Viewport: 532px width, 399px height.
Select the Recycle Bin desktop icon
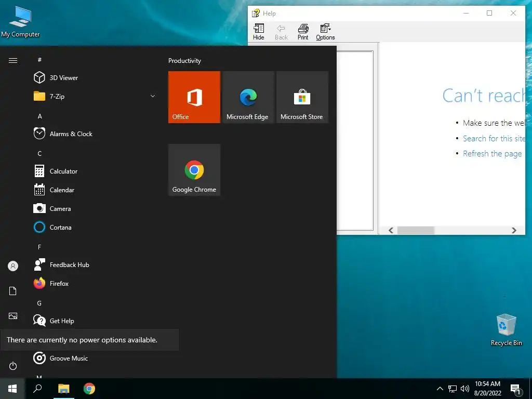click(x=506, y=330)
